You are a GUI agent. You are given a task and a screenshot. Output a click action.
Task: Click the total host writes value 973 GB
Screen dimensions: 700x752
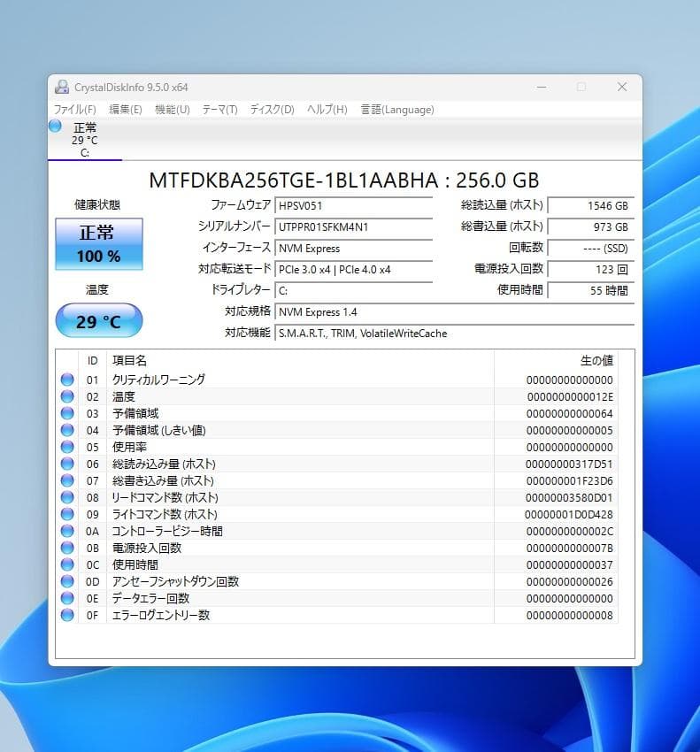(590, 226)
